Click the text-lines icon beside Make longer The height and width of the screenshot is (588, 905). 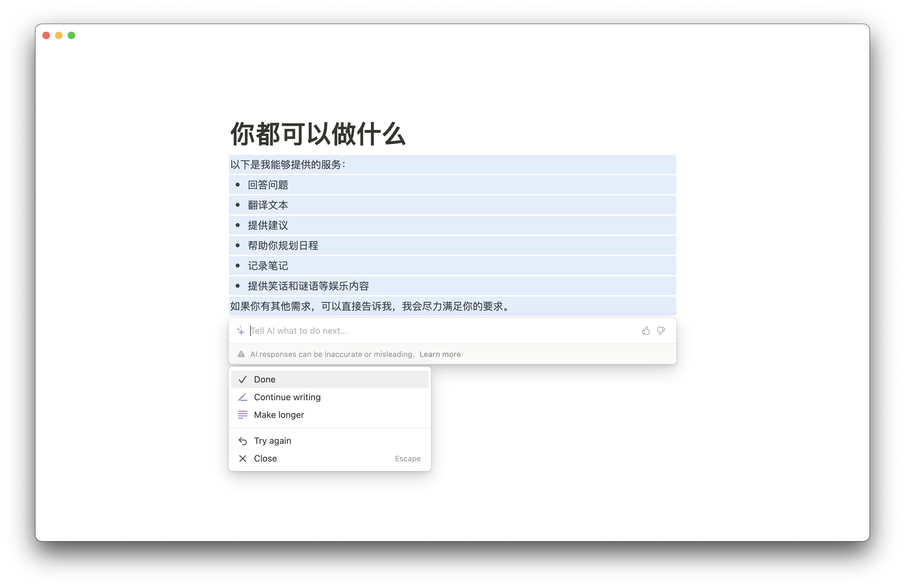coord(243,415)
